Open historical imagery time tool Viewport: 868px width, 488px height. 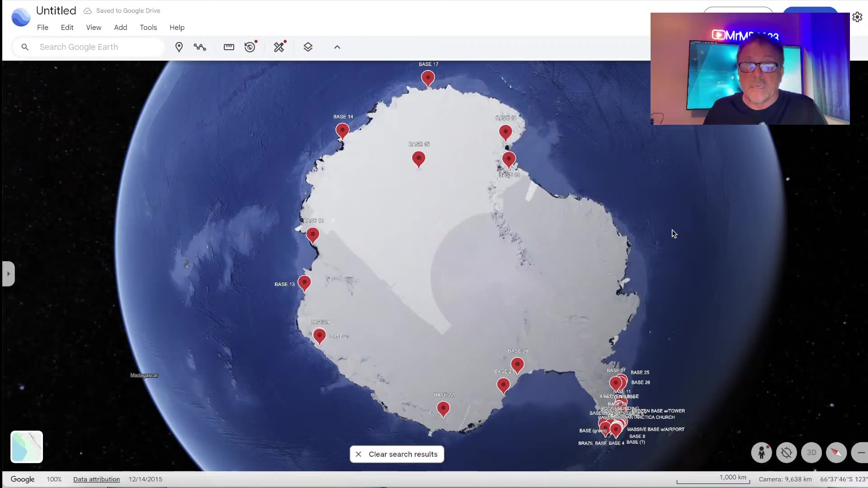tap(250, 47)
